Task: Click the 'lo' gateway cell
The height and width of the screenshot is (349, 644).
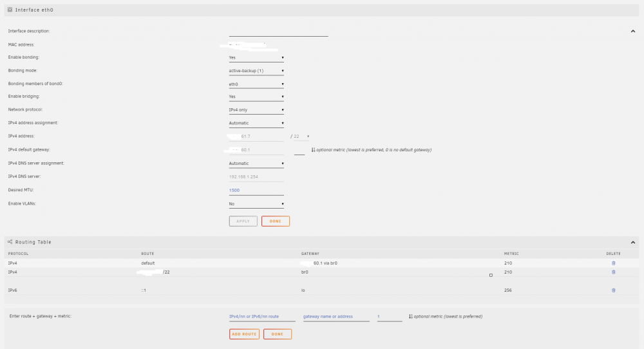Action: pos(303,290)
